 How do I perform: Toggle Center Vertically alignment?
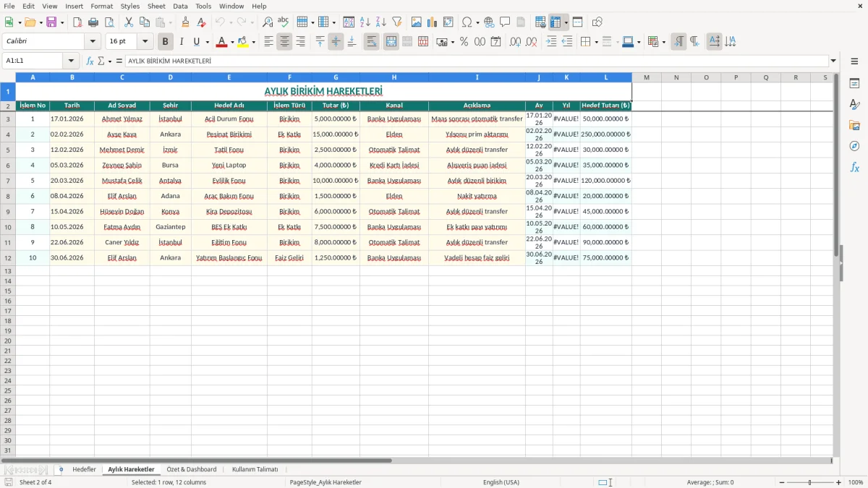(336, 42)
